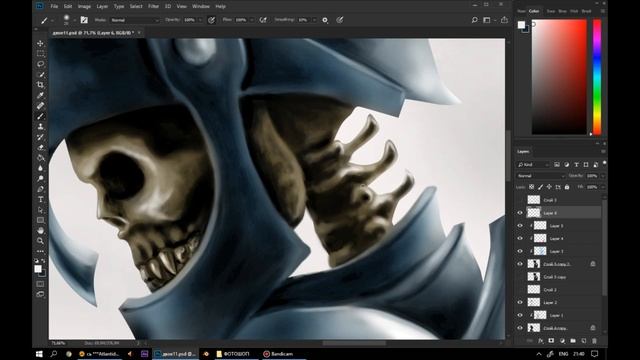Toggle pressure for opacity button
This screenshot has width=640, height=360.
(211, 20)
